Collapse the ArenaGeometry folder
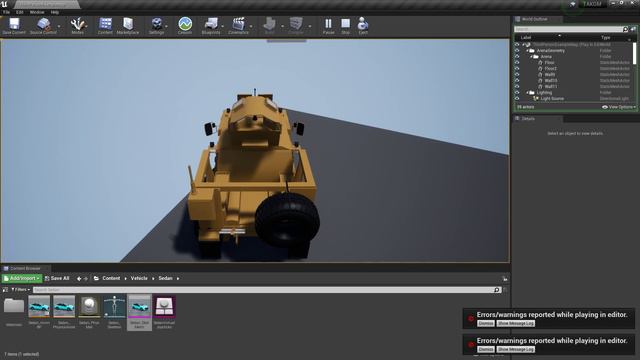The width and height of the screenshot is (640, 360). coord(527,51)
